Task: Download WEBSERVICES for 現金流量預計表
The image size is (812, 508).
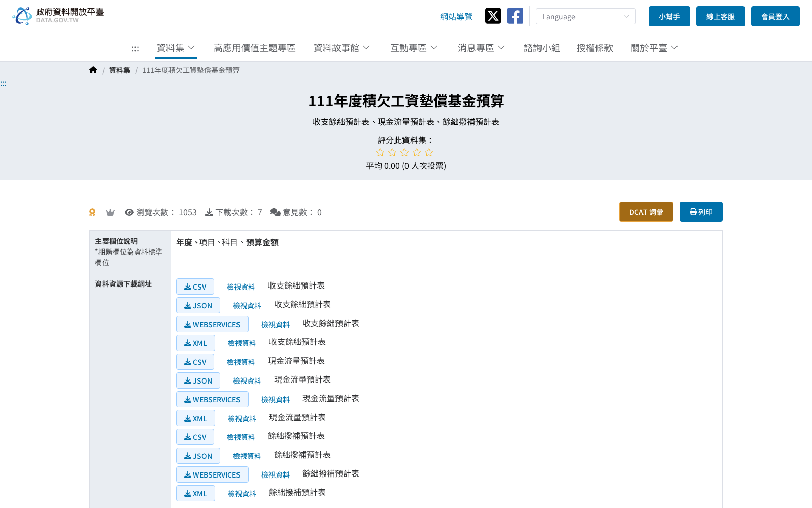Action: point(212,399)
